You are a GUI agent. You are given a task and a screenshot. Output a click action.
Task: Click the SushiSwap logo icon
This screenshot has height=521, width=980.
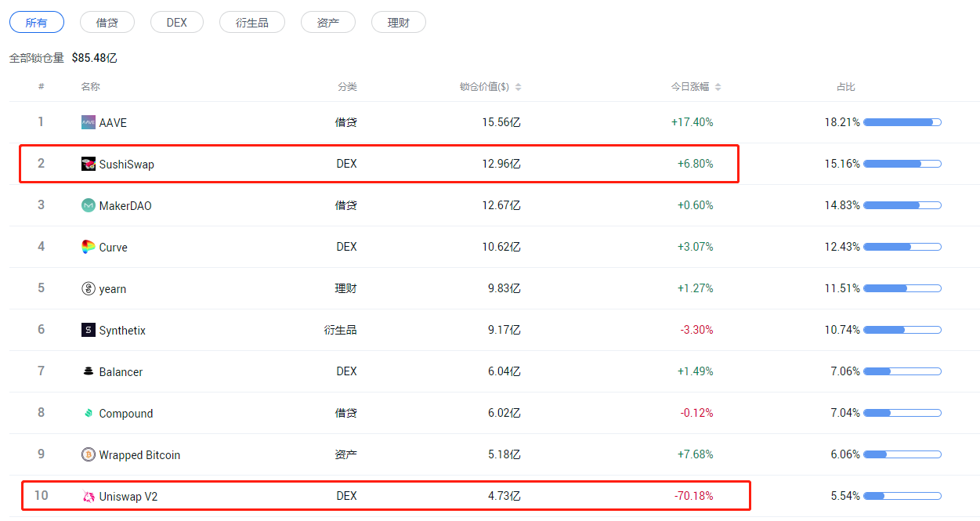[x=89, y=164]
